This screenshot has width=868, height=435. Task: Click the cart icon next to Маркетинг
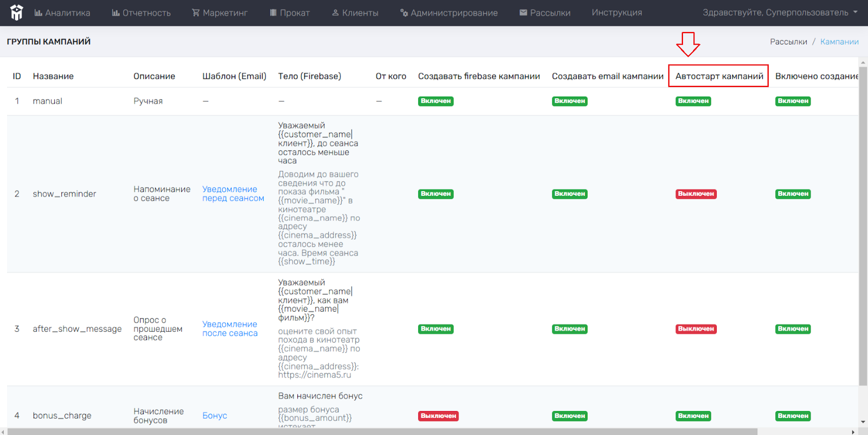pos(196,12)
